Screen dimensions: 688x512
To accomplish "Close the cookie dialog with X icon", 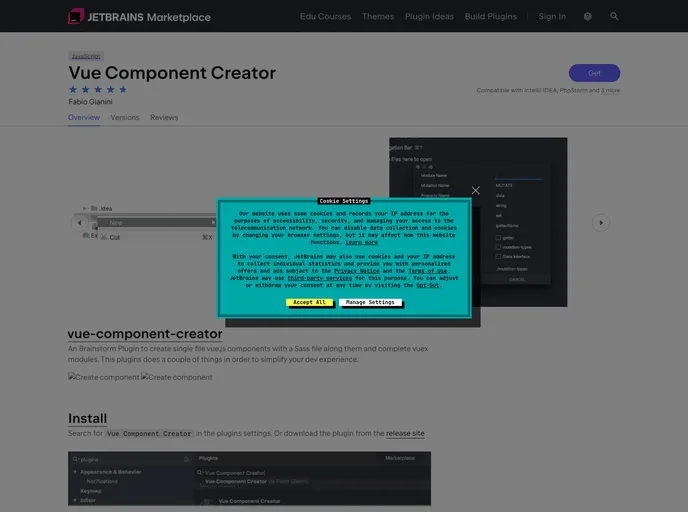I will [476, 190].
